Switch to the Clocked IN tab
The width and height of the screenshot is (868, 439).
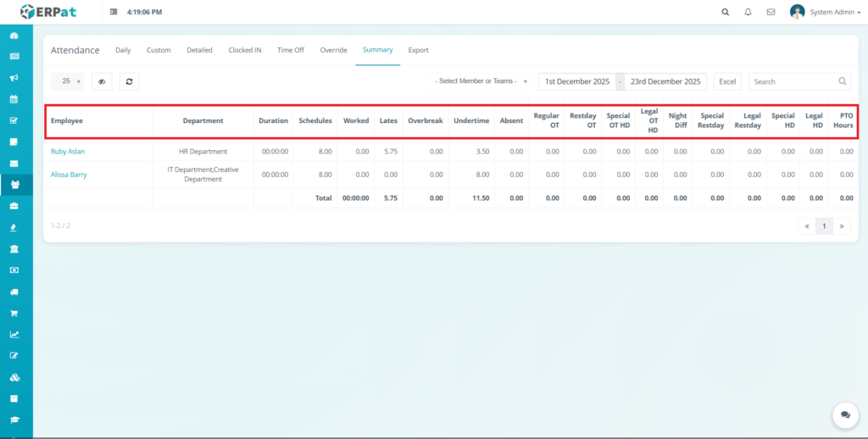pos(245,50)
